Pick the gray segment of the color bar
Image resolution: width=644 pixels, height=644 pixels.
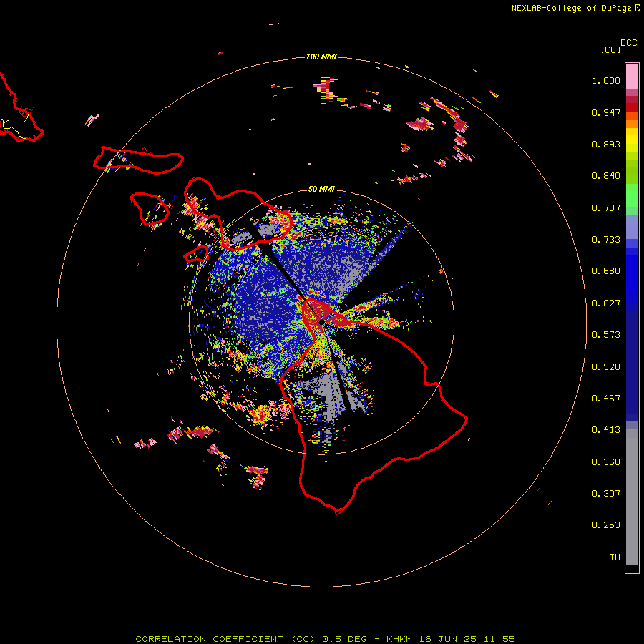tap(632, 497)
